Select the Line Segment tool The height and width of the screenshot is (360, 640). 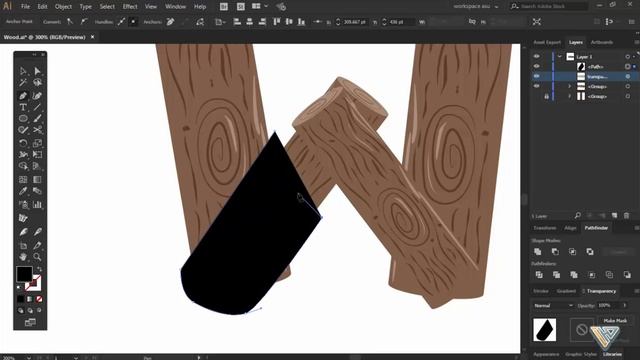point(37,107)
